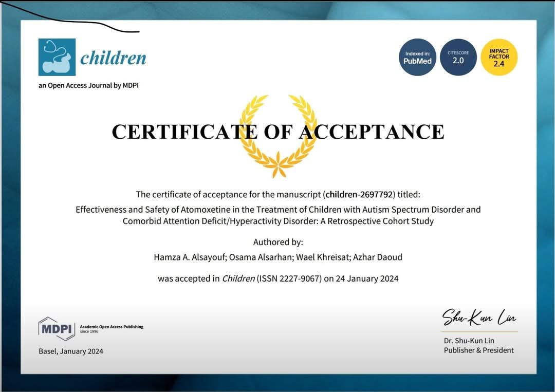Click the manuscript title line mentioning Atomoxetine
The width and height of the screenshot is (555, 392).
278,210
